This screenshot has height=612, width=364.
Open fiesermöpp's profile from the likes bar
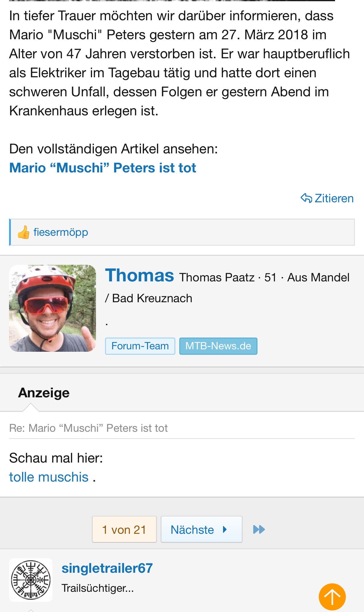pos(61,232)
